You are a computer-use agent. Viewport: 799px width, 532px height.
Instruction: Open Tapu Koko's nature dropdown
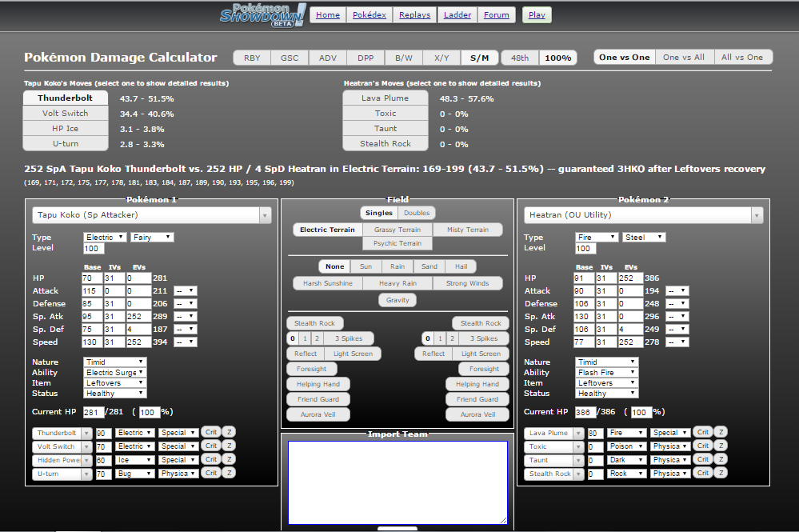113,362
